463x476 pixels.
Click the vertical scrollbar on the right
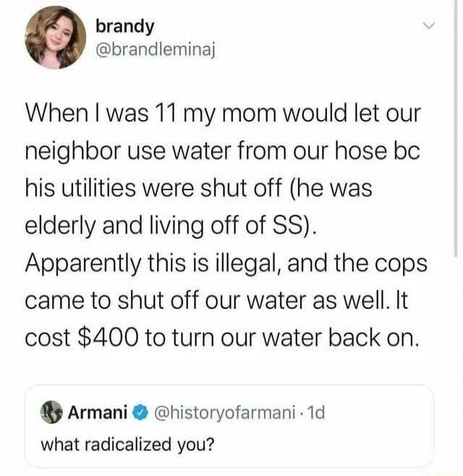[455, 129]
